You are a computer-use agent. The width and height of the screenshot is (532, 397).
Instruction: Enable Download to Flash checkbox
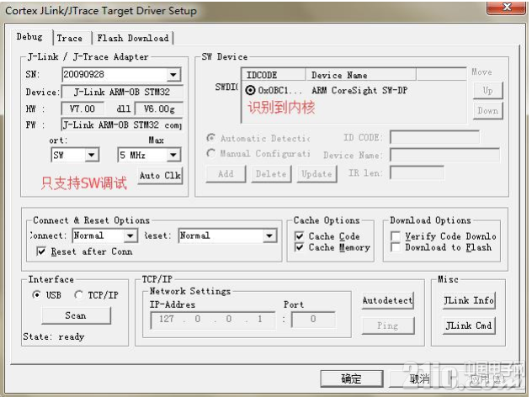click(396, 247)
